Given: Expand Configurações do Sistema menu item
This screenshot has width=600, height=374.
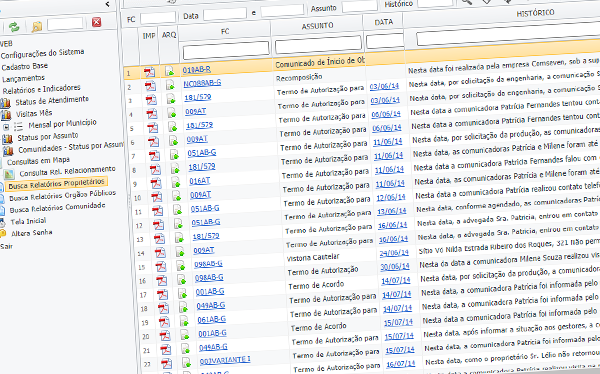Looking at the screenshot, I should click(x=42, y=54).
